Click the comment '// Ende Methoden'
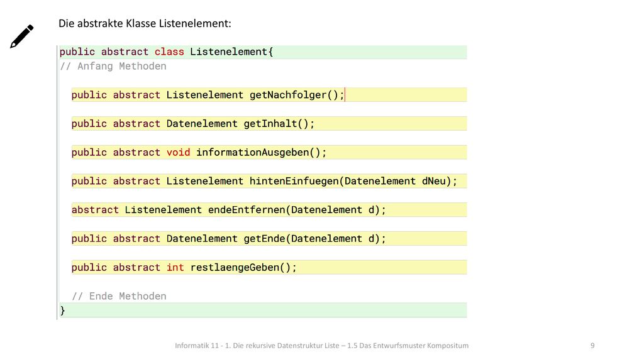The height and width of the screenshot is (362, 644). (x=119, y=296)
